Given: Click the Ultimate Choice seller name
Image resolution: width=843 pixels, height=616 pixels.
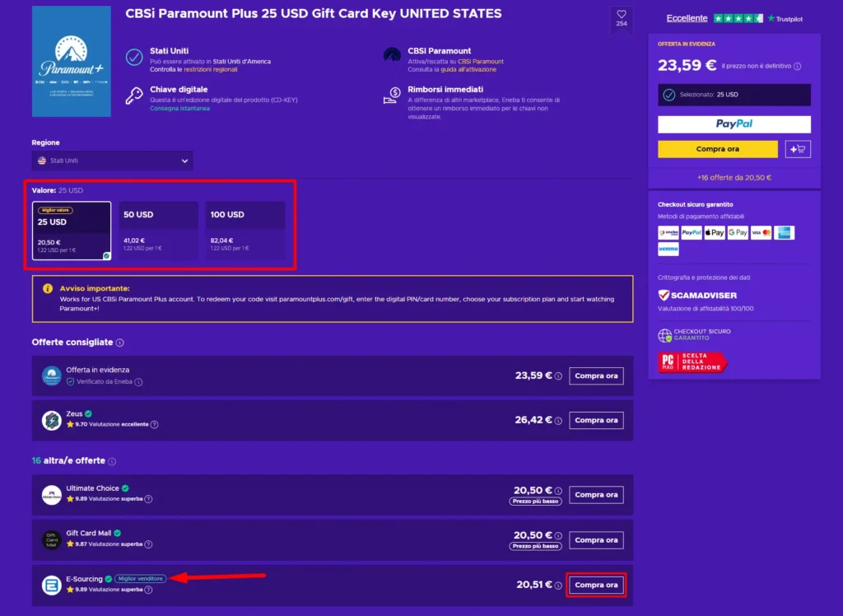Looking at the screenshot, I should pyautogui.click(x=92, y=488).
